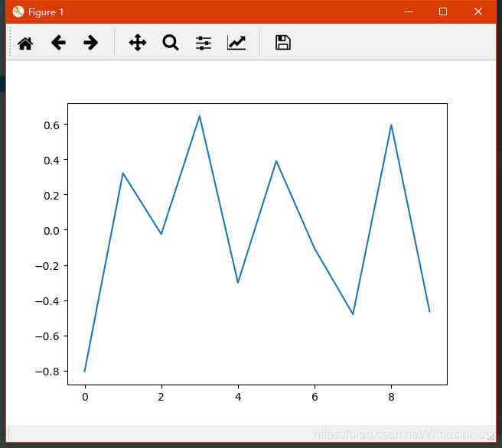Go forward to next view

(90, 43)
